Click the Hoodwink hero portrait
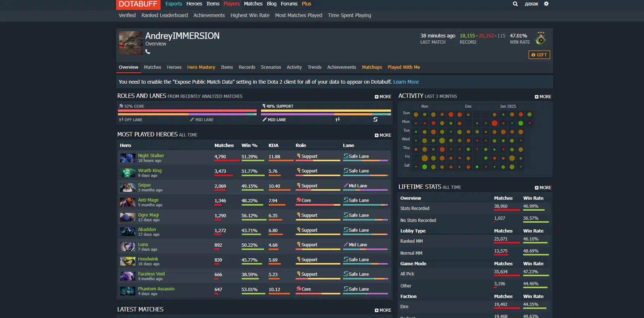Screen dimensions: 644x318 click(x=127, y=261)
